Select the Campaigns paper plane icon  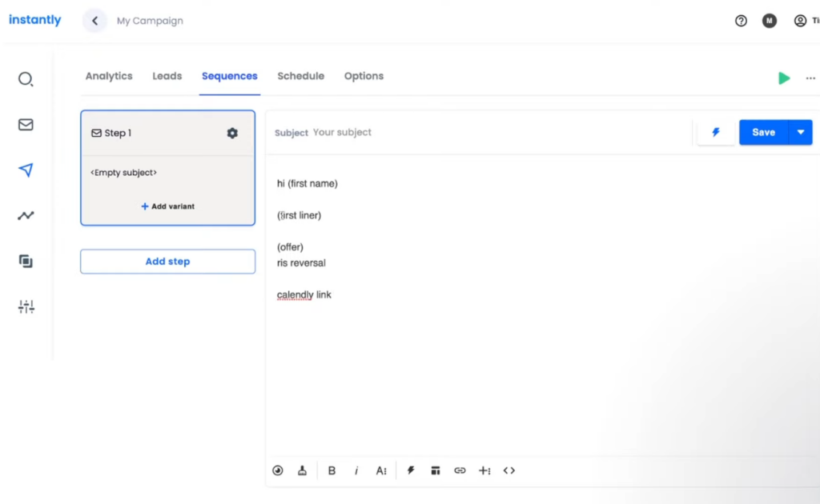tap(26, 170)
